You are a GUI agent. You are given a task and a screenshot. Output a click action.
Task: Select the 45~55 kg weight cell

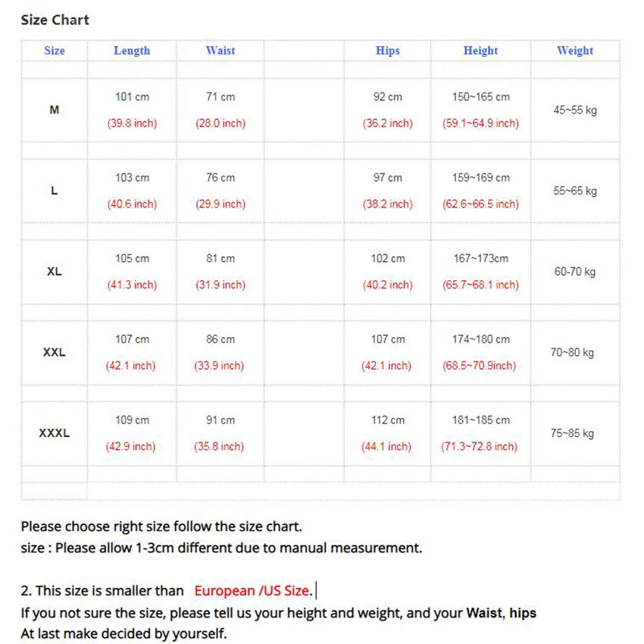tap(575, 110)
